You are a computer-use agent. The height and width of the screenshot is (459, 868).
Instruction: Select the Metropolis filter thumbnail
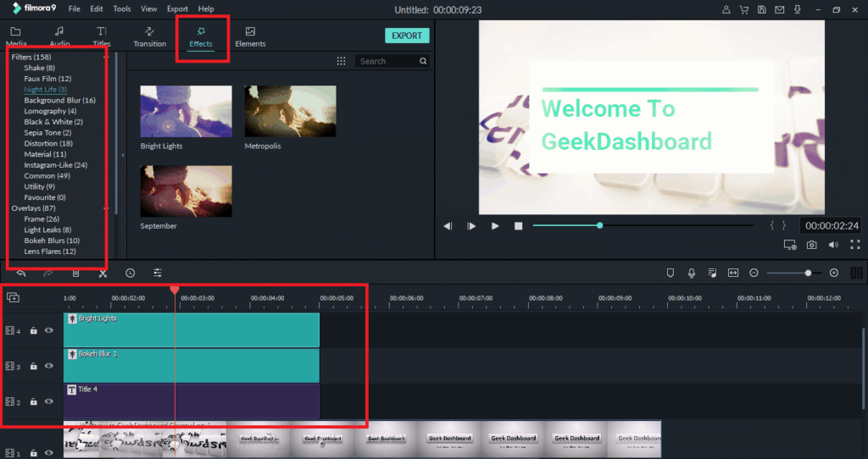(290, 111)
